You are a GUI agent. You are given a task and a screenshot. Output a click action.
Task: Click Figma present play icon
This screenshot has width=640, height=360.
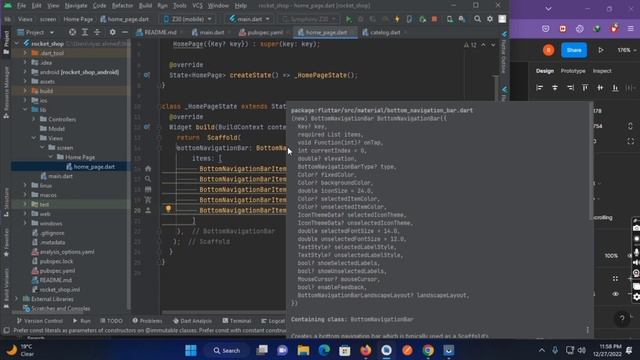pyautogui.click(x=601, y=50)
